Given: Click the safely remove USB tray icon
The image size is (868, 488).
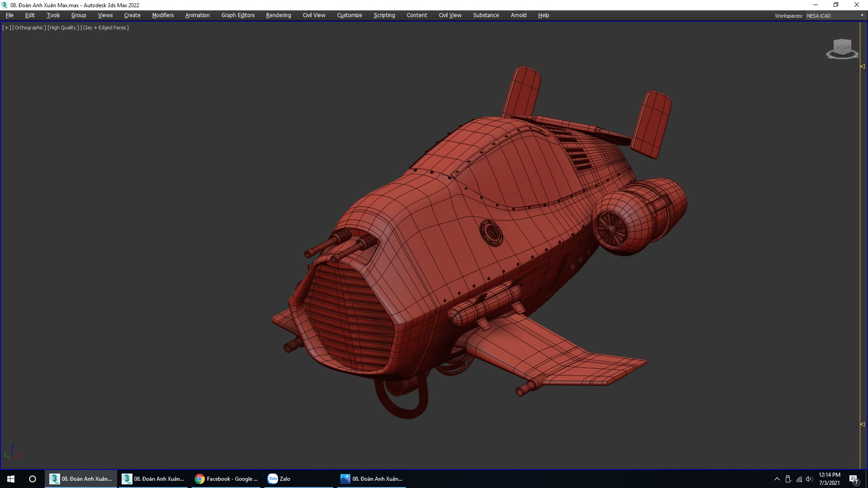Looking at the screenshot, I should point(788,479).
